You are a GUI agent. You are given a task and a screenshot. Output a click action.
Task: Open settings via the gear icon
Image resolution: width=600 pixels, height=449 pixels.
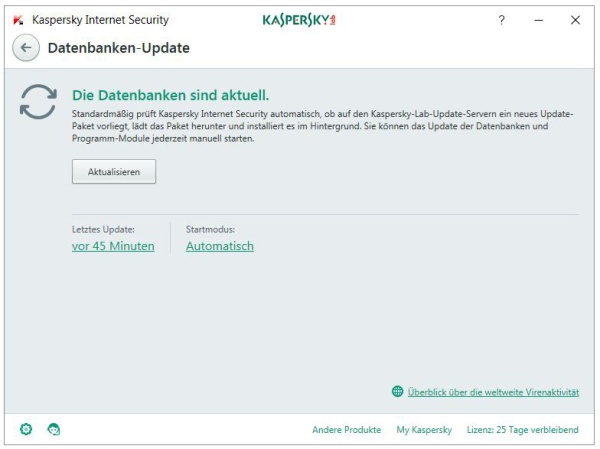26,429
